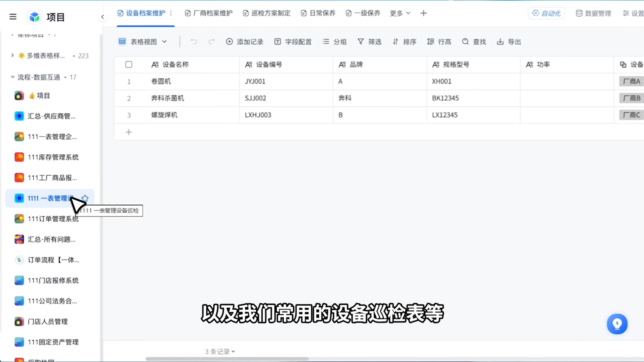Switch to 日常保养 tab
The image size is (644, 362).
pyautogui.click(x=318, y=13)
